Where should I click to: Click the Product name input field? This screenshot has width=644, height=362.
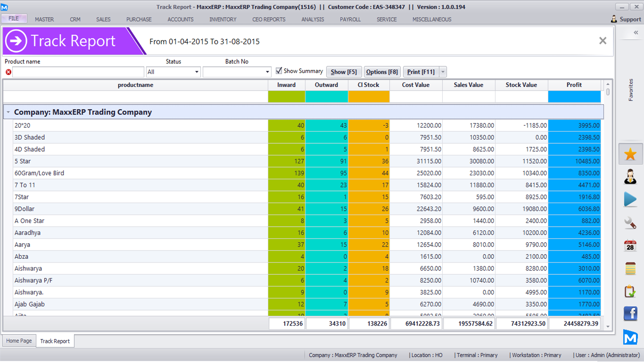coord(78,72)
